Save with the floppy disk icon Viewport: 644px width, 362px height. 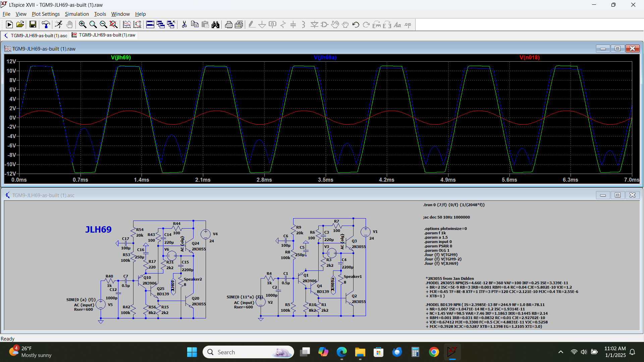tap(33, 24)
